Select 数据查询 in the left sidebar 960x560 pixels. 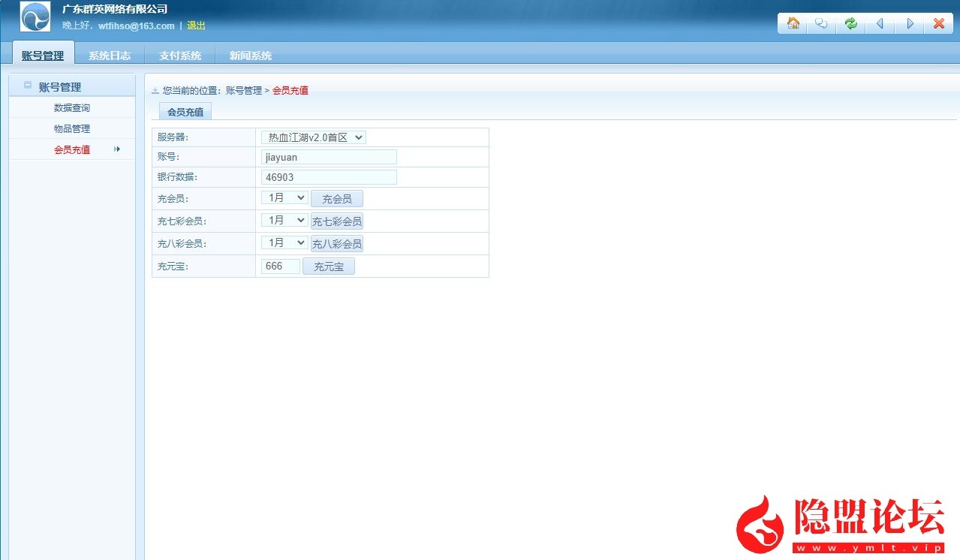[x=71, y=107]
